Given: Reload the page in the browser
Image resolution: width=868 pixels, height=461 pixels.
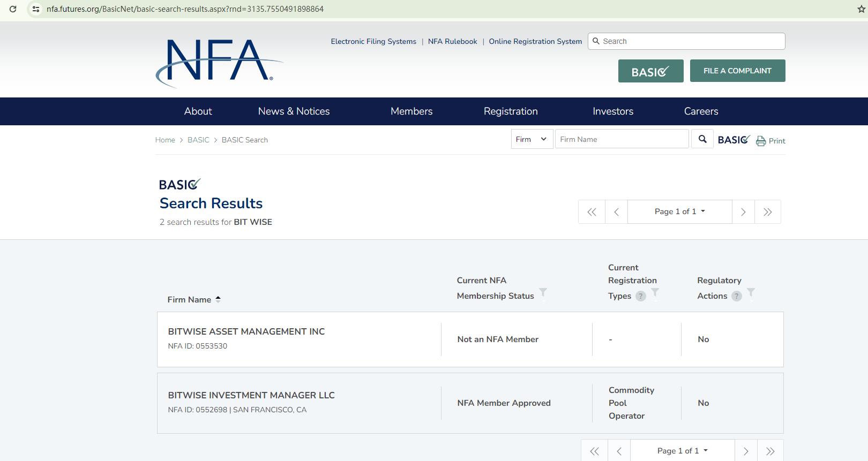Looking at the screenshot, I should [13, 9].
